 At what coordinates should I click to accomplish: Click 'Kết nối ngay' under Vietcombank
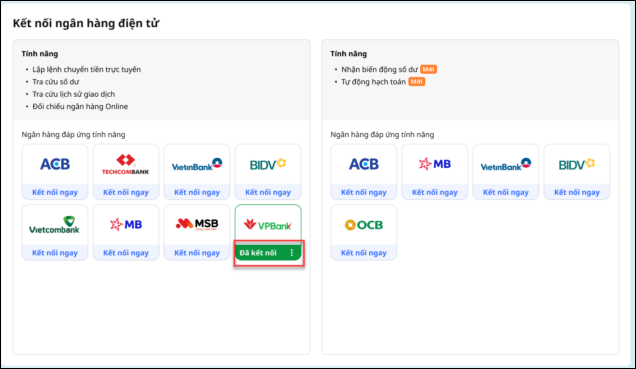coord(55,253)
